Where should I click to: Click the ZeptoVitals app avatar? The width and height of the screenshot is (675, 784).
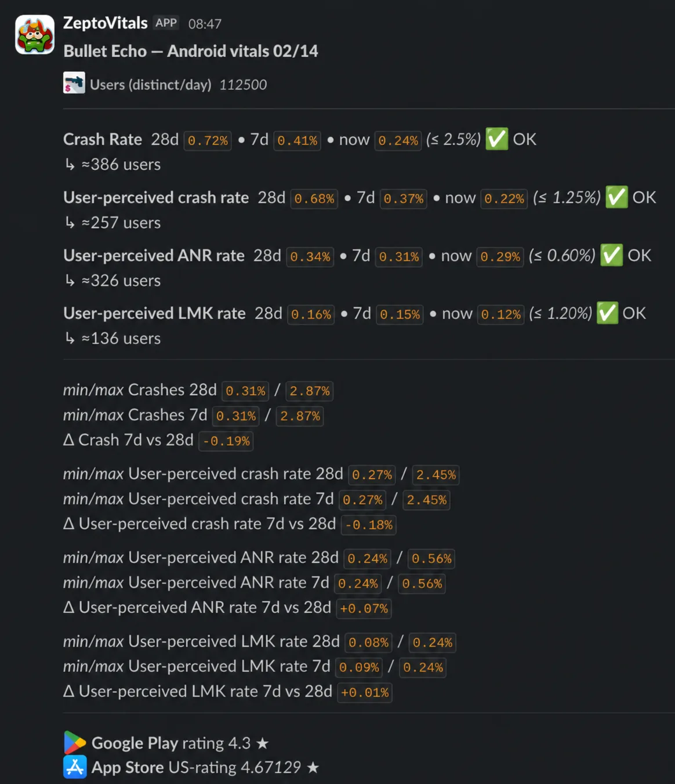coord(35,35)
